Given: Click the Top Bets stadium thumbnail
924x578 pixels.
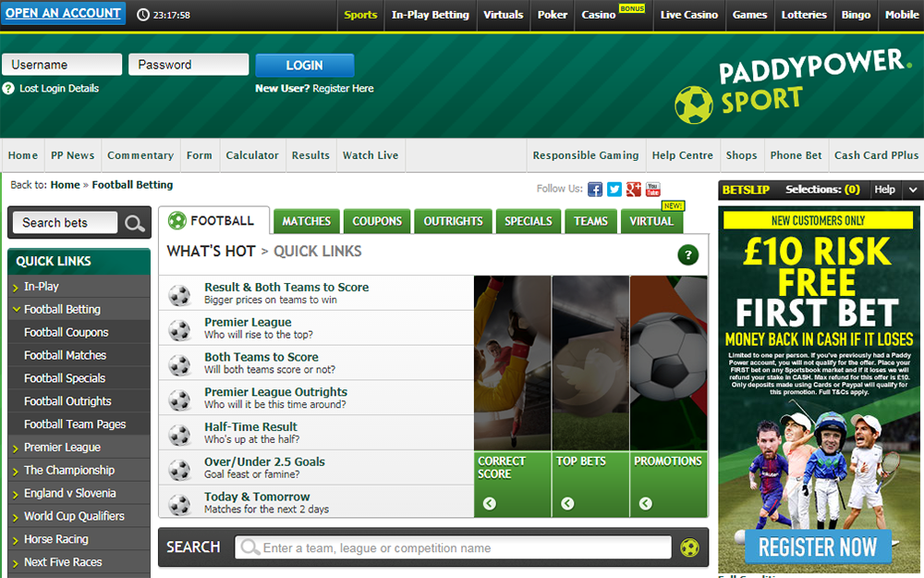Looking at the screenshot, I should [590, 363].
